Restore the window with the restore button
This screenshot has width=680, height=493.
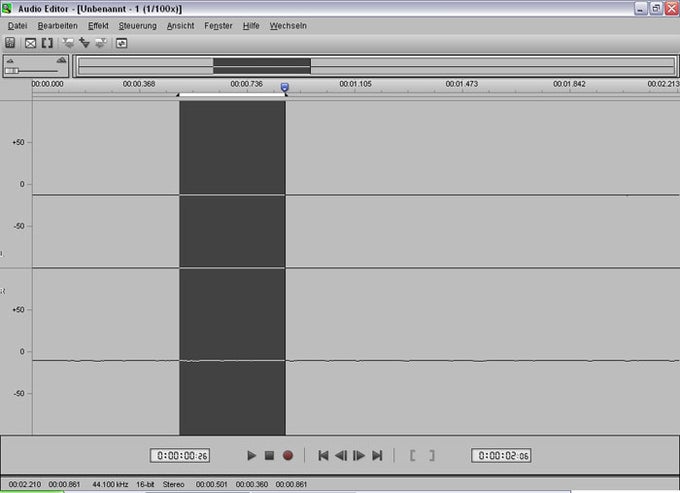click(656, 8)
